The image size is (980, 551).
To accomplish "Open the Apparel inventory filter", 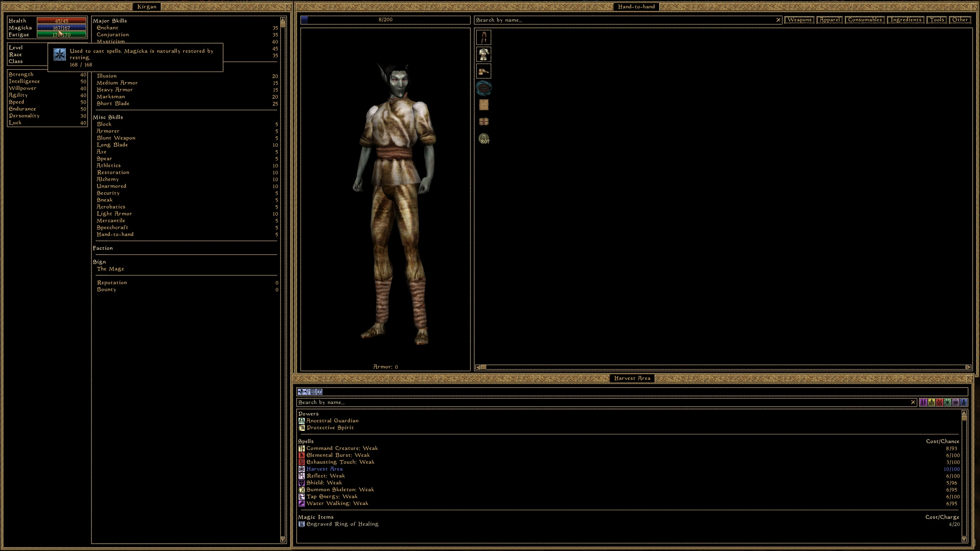I will pos(829,20).
